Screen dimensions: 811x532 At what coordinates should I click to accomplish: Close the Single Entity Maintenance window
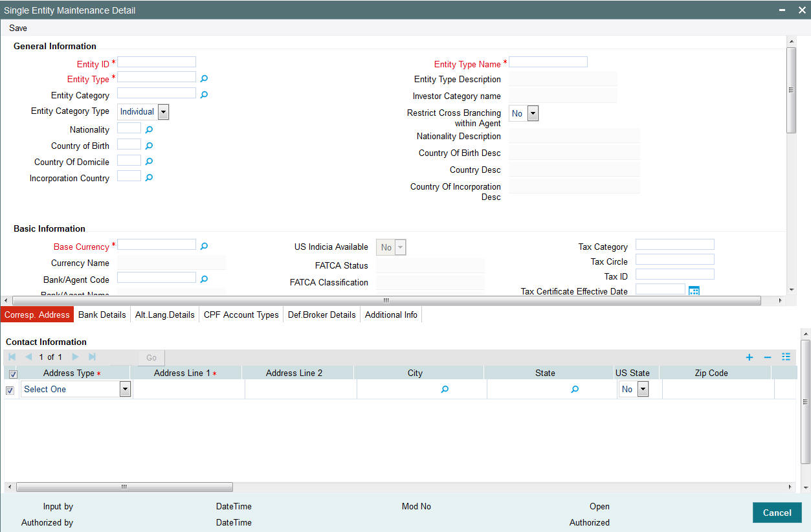click(x=801, y=10)
